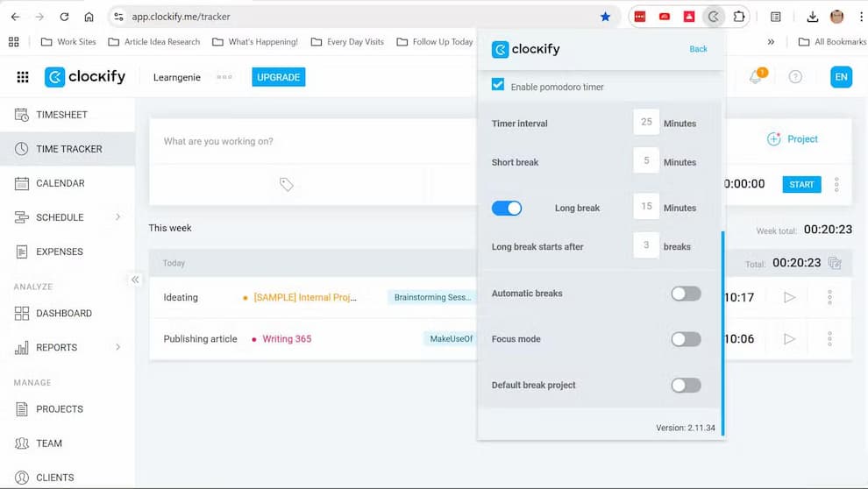Click the Clockify extension icon in browser toolbar
The image size is (868, 489).
coord(715,17)
